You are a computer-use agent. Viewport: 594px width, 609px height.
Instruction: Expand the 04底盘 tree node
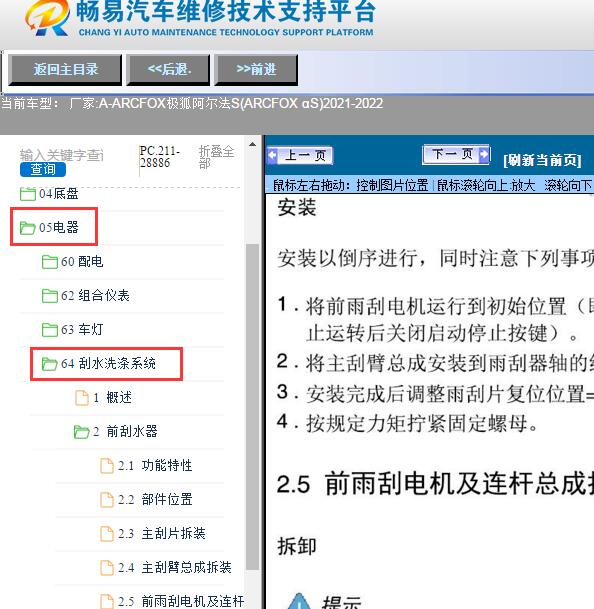point(59,193)
